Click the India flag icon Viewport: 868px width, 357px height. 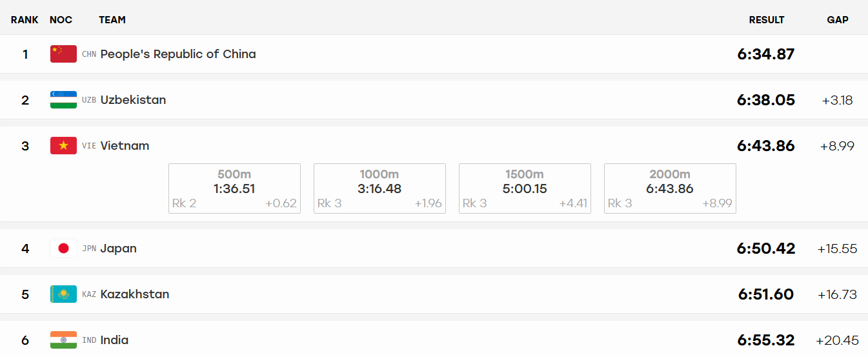(x=63, y=340)
